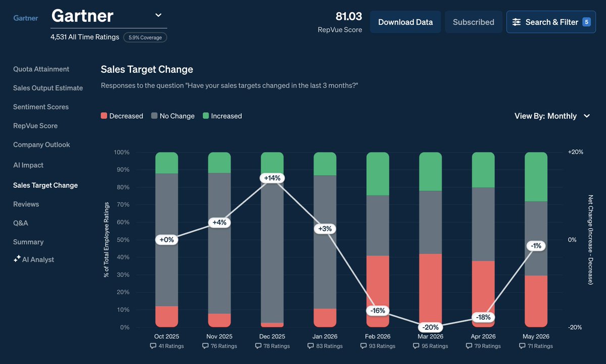Toggle the Decreased legend series

(x=122, y=116)
